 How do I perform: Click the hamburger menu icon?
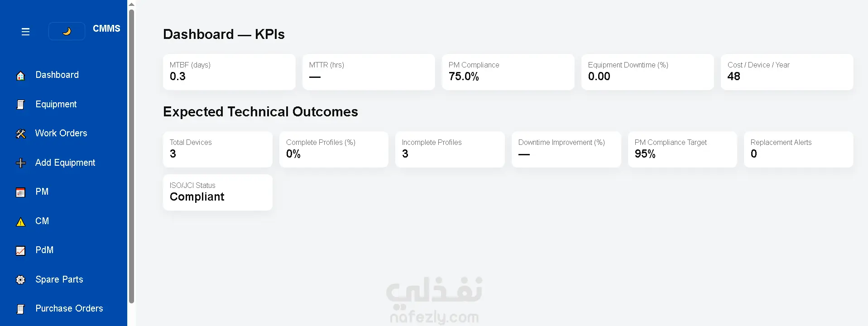25,32
